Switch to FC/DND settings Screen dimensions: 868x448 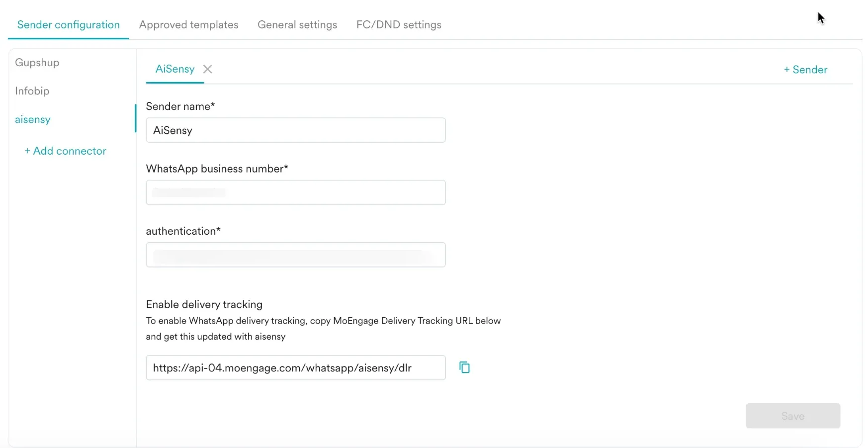click(398, 24)
